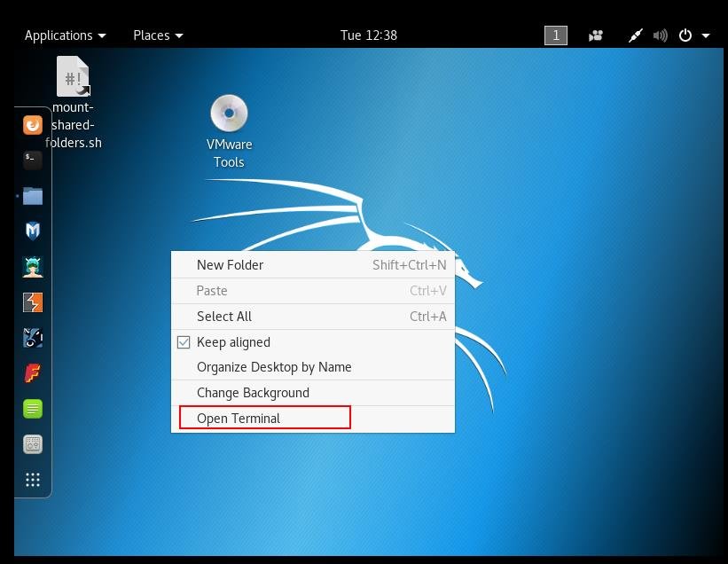Choose Change Background menu entry

coord(313,393)
